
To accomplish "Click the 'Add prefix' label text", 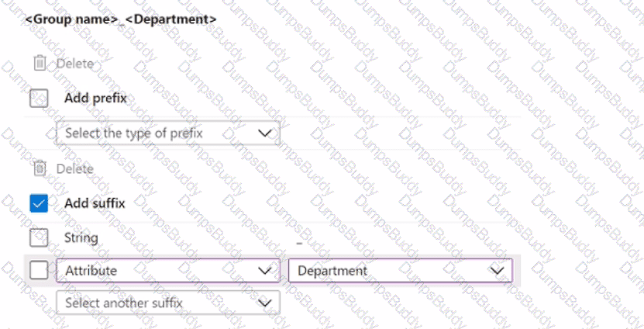I will [96, 99].
